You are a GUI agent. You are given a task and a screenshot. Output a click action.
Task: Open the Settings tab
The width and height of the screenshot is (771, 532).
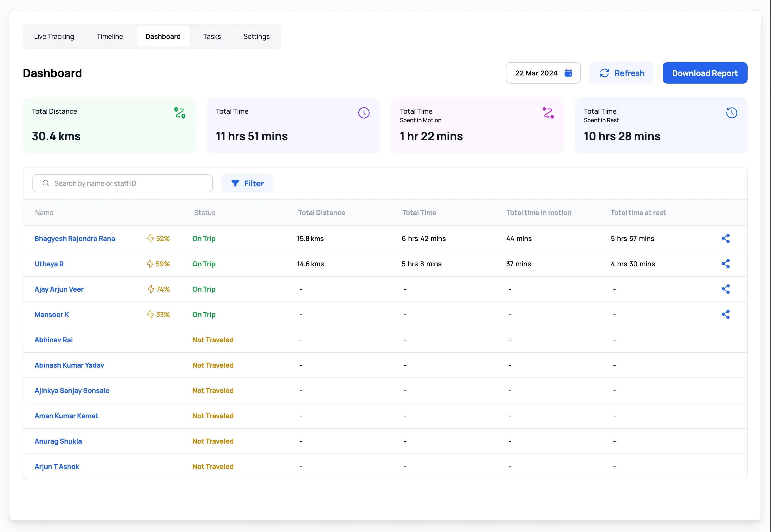click(256, 36)
